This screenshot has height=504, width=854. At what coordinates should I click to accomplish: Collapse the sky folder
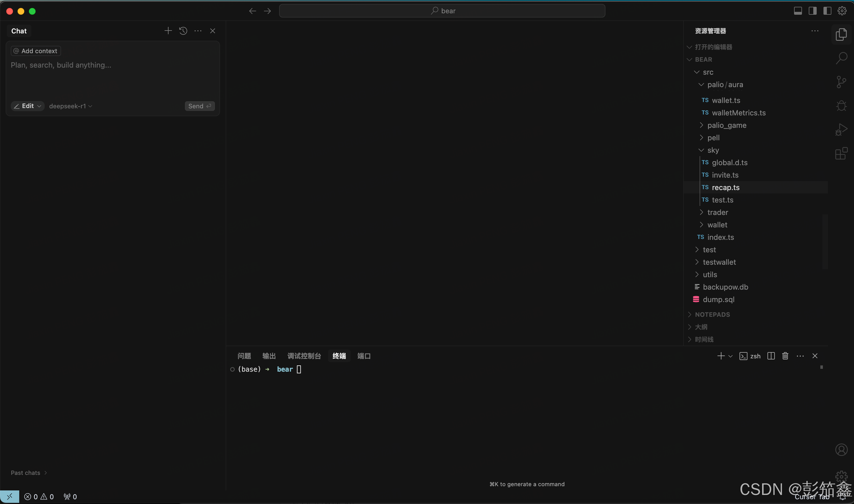pos(713,150)
